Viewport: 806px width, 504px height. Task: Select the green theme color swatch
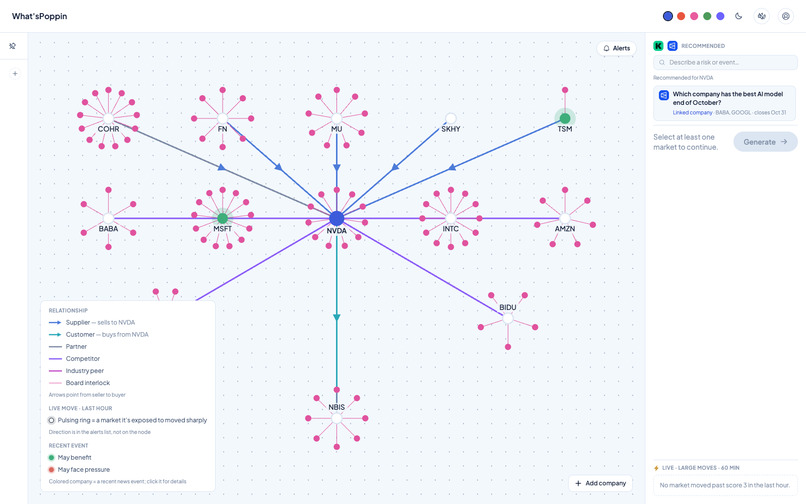pyautogui.click(x=707, y=16)
